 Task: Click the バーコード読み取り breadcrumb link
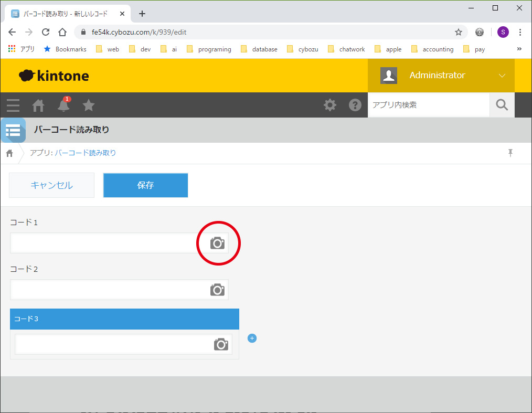tap(86, 153)
